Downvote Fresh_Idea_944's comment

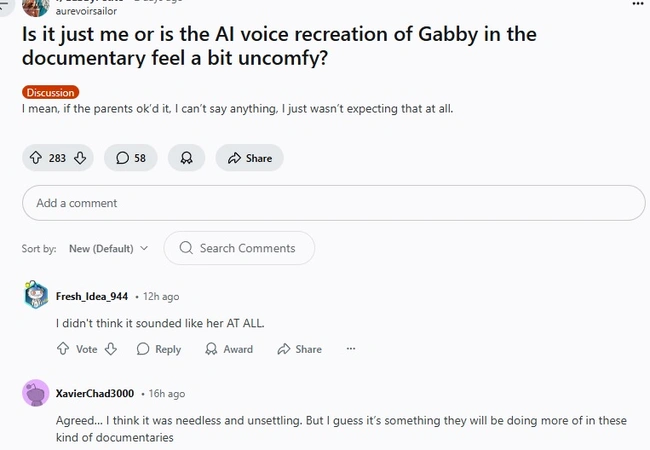pyautogui.click(x=111, y=349)
